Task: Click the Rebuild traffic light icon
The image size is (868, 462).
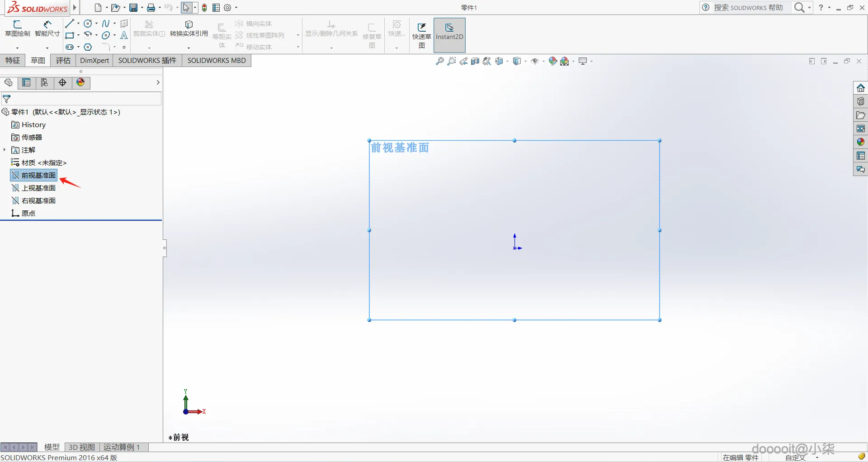Action: click(204, 8)
